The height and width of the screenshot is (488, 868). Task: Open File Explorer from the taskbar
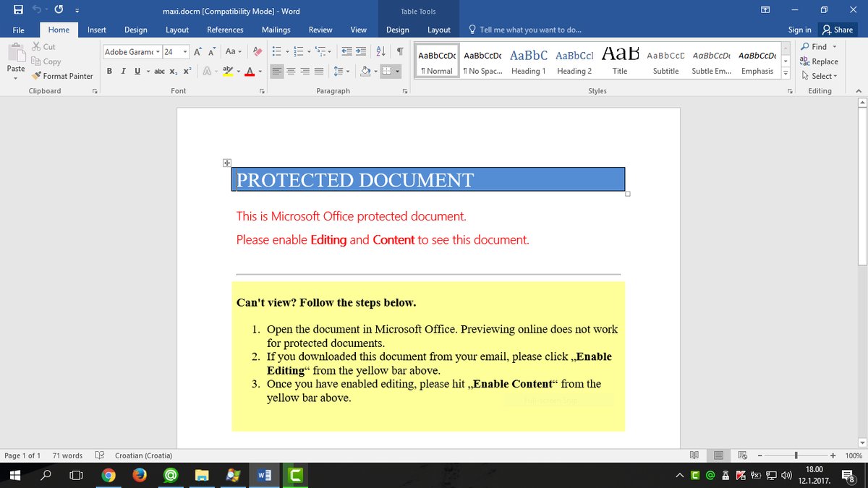pyautogui.click(x=203, y=475)
